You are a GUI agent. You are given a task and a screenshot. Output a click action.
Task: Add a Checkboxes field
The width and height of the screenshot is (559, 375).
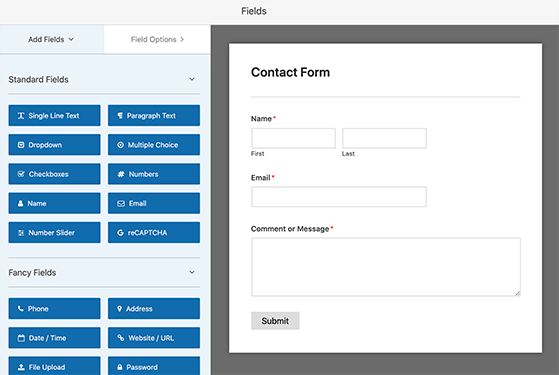(55, 174)
